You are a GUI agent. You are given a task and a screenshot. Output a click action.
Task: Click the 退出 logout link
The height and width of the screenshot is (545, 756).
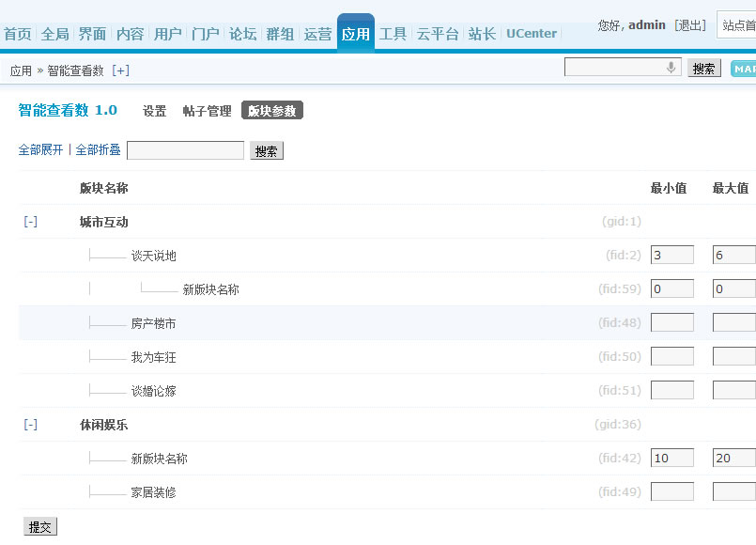click(690, 25)
